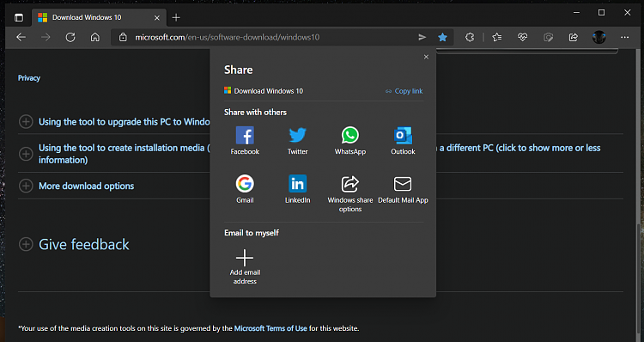Toggle the favorites star for this page

pyautogui.click(x=442, y=38)
